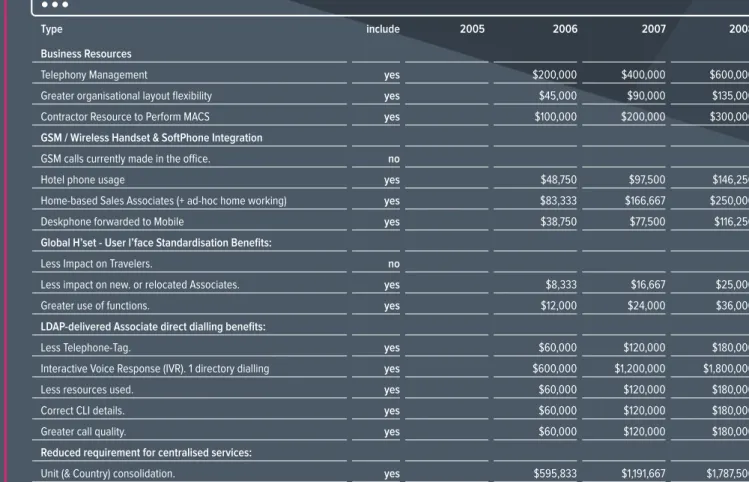Select the 'Hotel phone usage' row label
Image resolution: width=749 pixels, height=482 pixels.
point(83,180)
